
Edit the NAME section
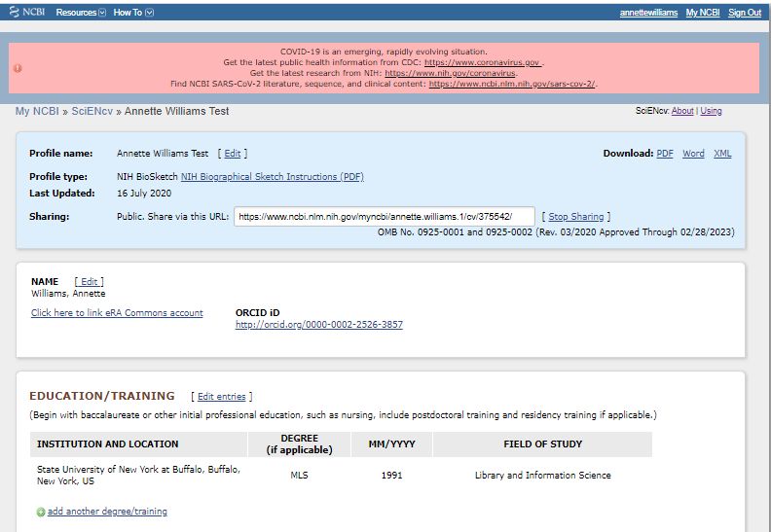pos(89,281)
